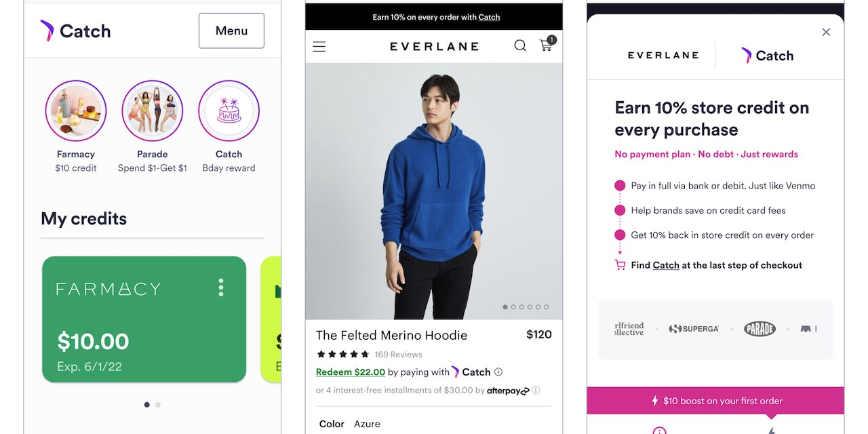Select the green Farmacy credit card
The height and width of the screenshot is (434, 868).
144,319
